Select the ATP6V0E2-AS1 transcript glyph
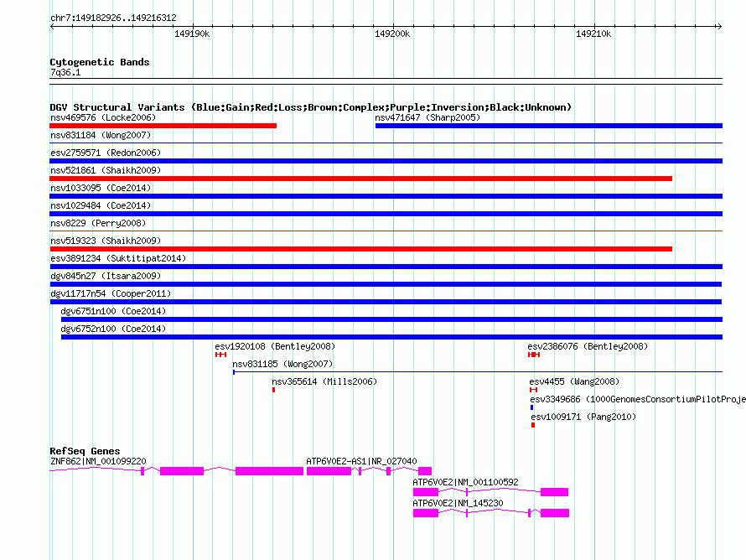The image size is (746, 560). (328, 471)
